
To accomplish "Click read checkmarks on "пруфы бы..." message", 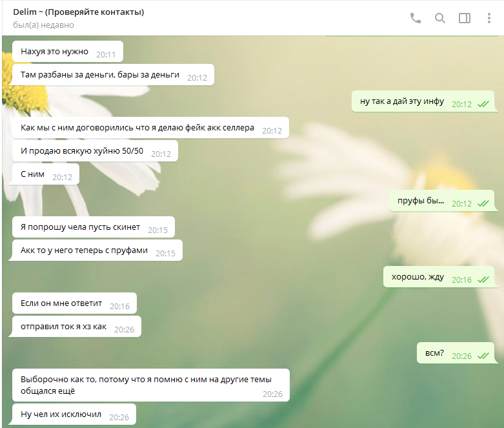I will [483, 203].
